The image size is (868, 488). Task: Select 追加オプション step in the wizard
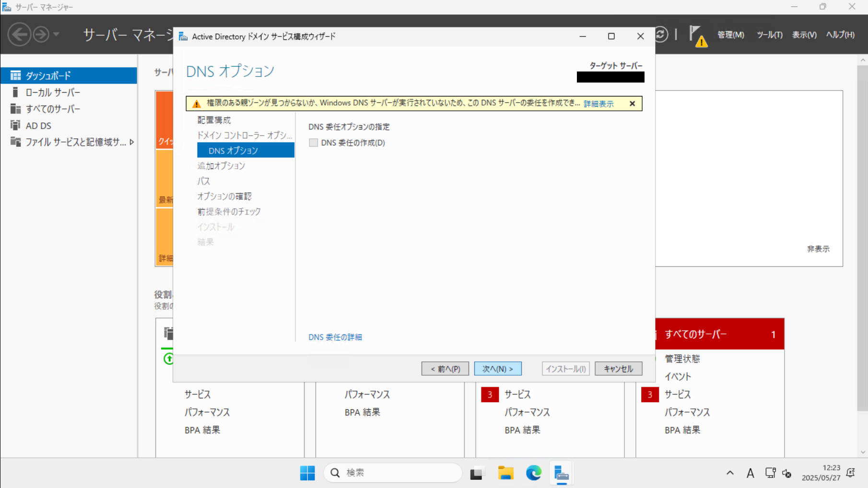pos(221,166)
